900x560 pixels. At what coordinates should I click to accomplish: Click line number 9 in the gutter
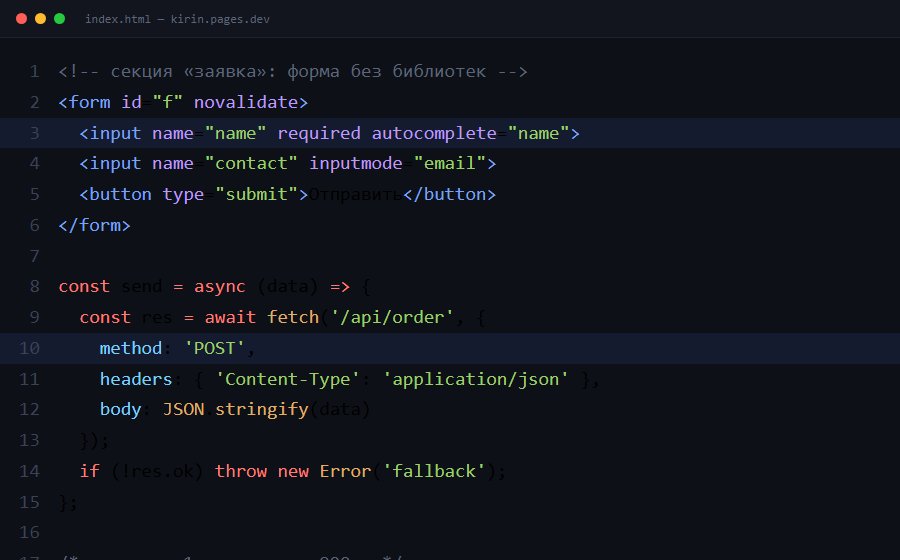click(x=34, y=317)
